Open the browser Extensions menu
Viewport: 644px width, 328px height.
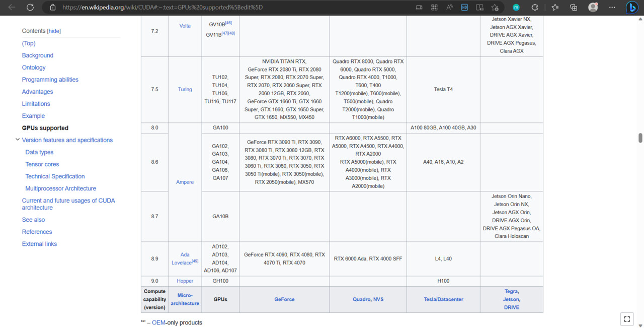point(535,8)
